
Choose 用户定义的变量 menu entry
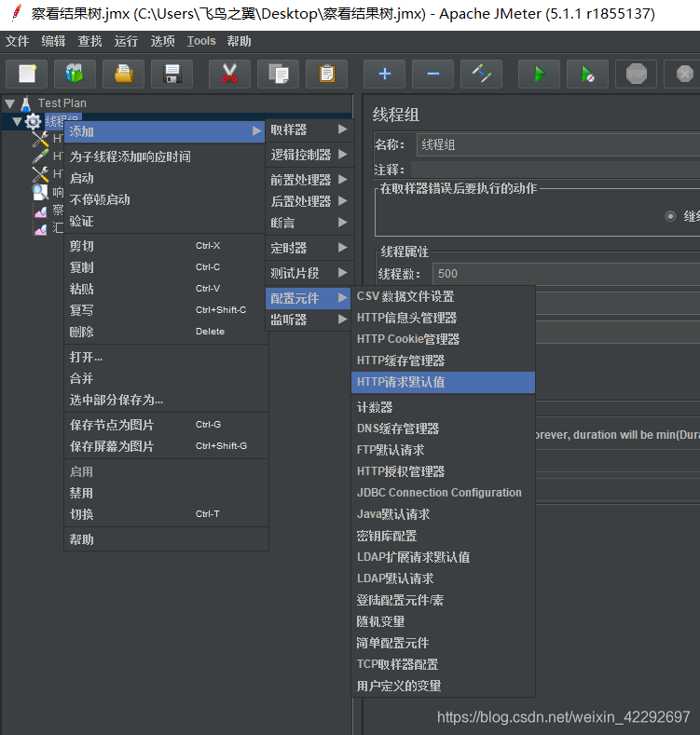coord(443,686)
